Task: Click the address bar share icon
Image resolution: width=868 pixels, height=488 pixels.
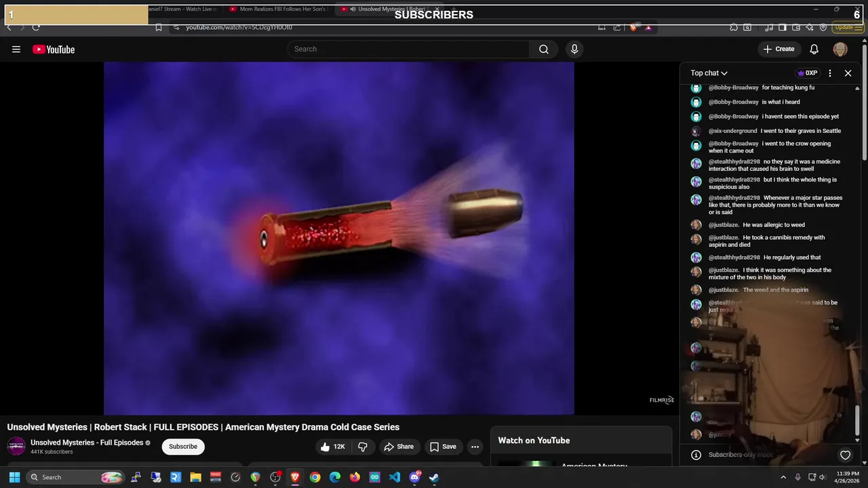Action: tap(617, 27)
